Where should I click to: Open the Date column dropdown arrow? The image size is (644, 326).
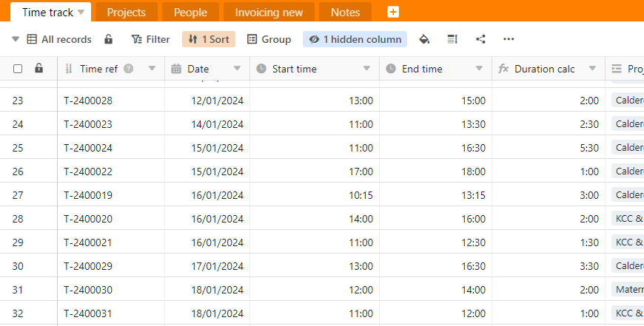[237, 69]
